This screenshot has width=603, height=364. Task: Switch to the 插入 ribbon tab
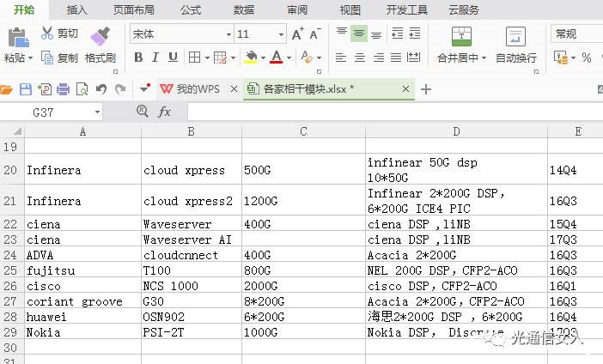[x=77, y=10]
